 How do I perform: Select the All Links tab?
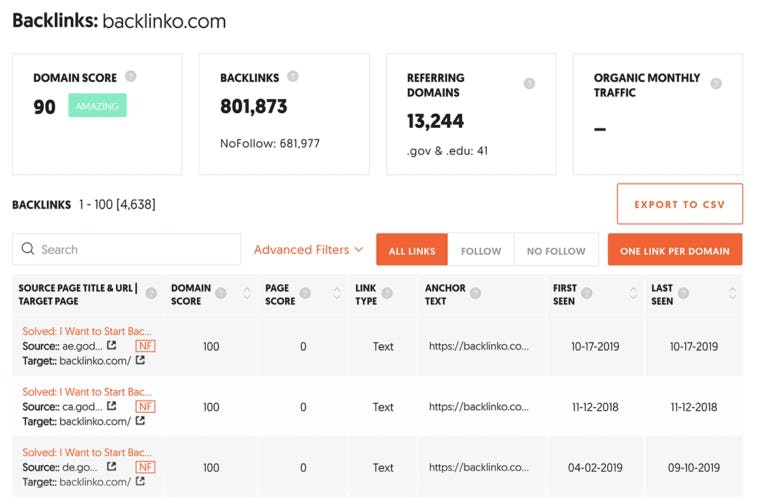tap(412, 250)
